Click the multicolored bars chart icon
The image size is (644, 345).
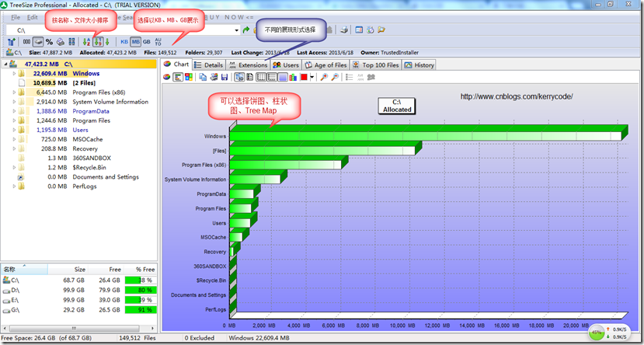click(x=293, y=77)
